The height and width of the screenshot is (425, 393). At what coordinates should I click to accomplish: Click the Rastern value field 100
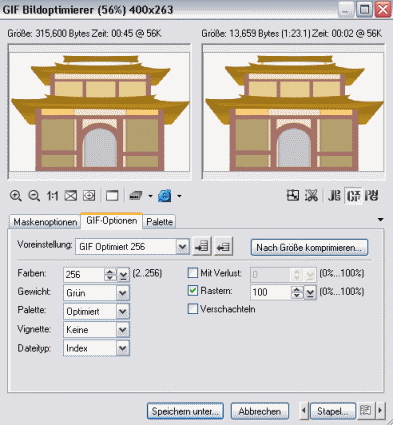click(x=271, y=292)
